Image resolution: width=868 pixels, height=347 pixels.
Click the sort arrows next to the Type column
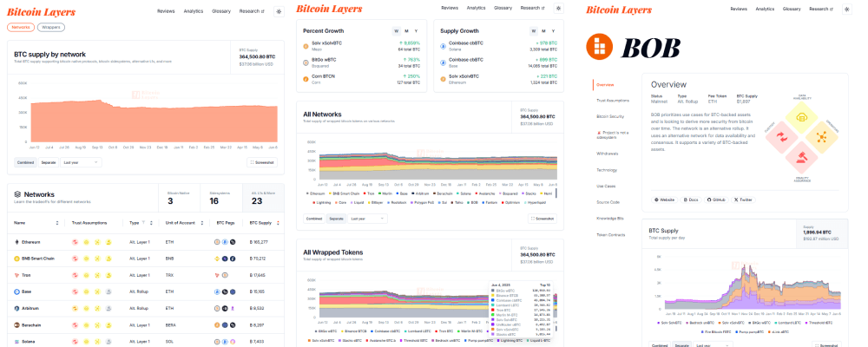click(153, 223)
